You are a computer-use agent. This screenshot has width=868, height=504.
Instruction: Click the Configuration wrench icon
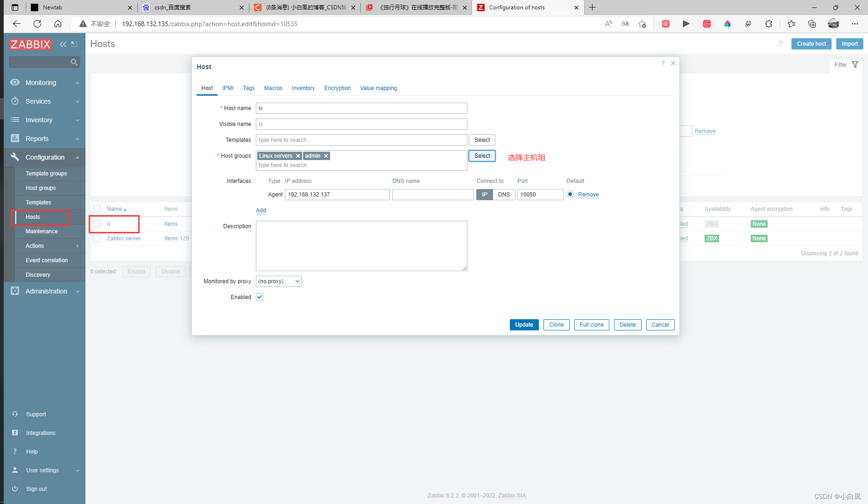(15, 157)
